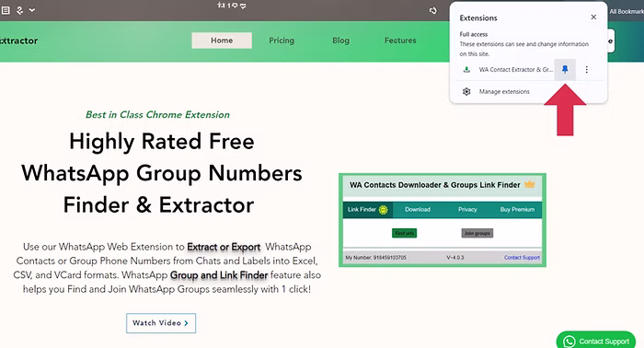644x348 pixels.
Task: Open All Bookmarks folder
Action: pyautogui.click(x=627, y=11)
